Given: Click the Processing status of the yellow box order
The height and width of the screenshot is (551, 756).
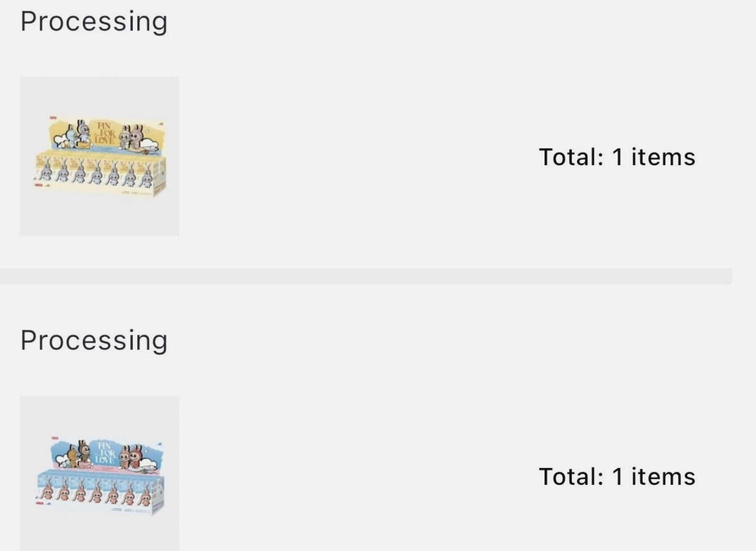Looking at the screenshot, I should click(94, 22).
